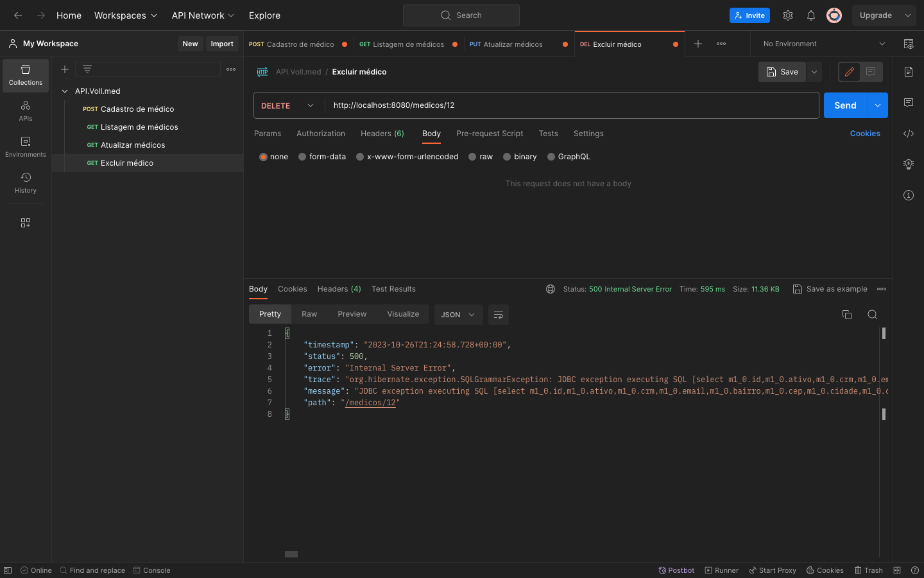This screenshot has width=924, height=578.
Task: Select the raw body option
Action: point(472,157)
